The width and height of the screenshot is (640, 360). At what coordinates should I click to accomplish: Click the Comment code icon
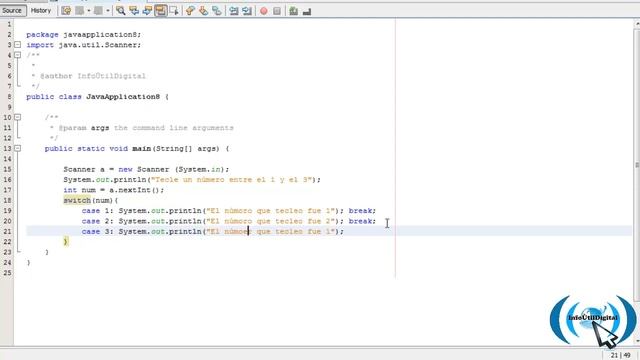click(x=293, y=11)
